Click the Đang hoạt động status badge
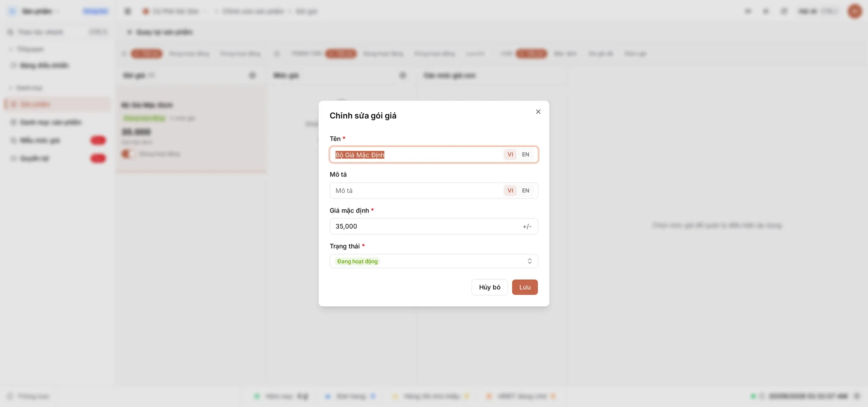 click(357, 262)
